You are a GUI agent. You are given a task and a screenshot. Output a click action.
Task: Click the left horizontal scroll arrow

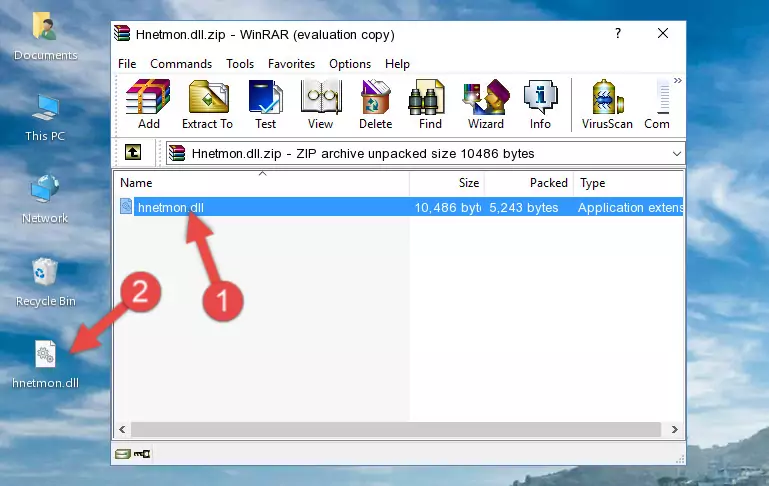(x=122, y=429)
